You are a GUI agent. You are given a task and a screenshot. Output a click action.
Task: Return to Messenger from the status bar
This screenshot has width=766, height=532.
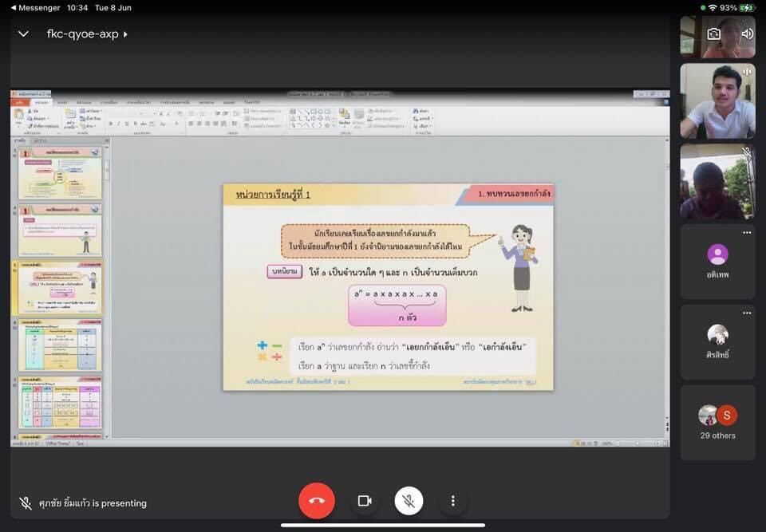(x=36, y=7)
